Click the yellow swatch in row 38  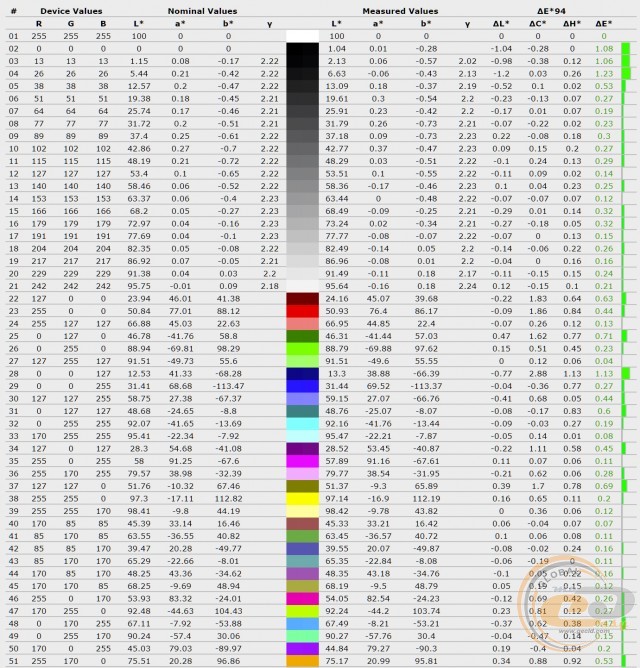[x=302, y=498]
